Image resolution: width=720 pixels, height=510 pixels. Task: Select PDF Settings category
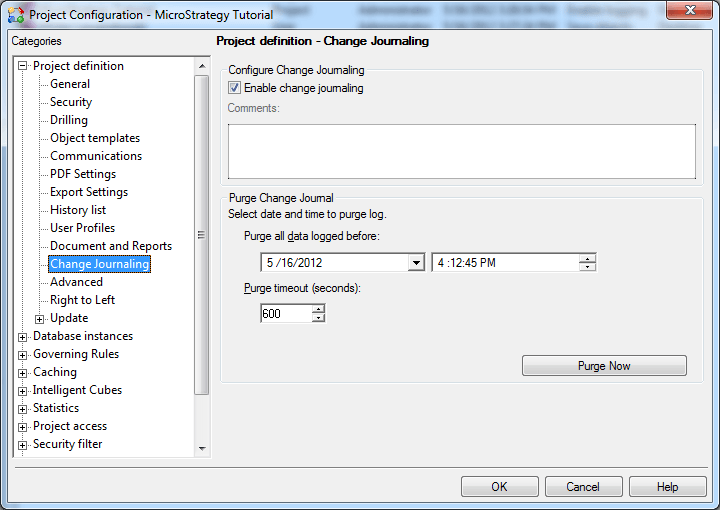point(83,174)
